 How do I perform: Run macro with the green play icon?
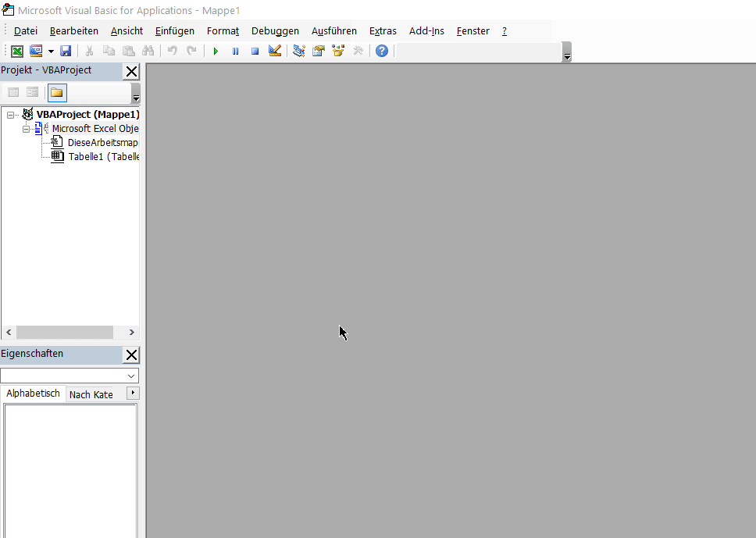[216, 51]
